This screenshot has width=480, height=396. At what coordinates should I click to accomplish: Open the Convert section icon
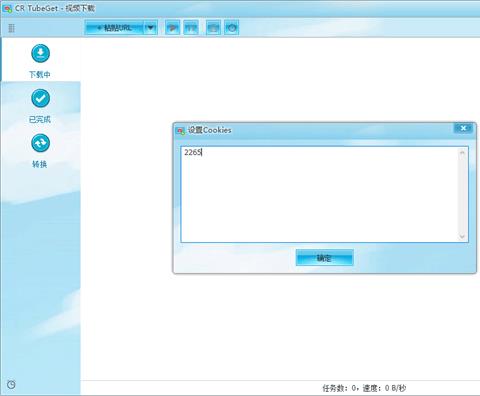(40, 143)
